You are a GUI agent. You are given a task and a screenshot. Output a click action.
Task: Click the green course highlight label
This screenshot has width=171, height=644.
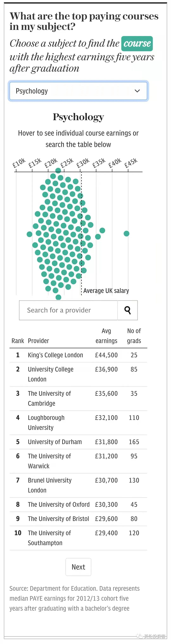coord(137,43)
